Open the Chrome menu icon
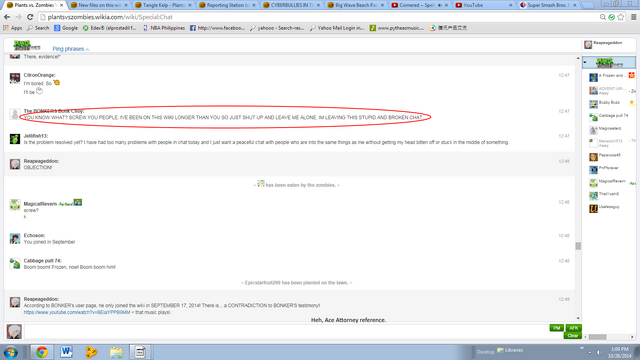The height and width of the screenshot is (360, 640). [633, 17]
